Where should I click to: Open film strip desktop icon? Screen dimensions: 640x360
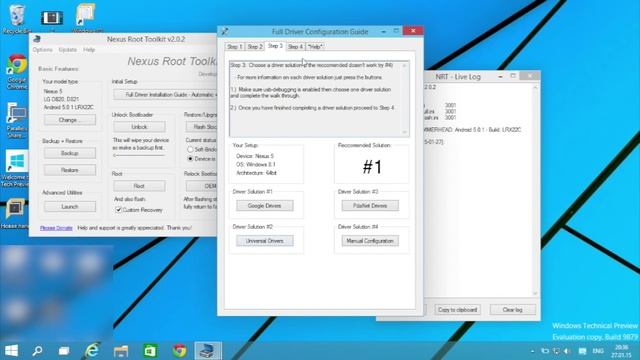pyautogui.click(x=52, y=19)
